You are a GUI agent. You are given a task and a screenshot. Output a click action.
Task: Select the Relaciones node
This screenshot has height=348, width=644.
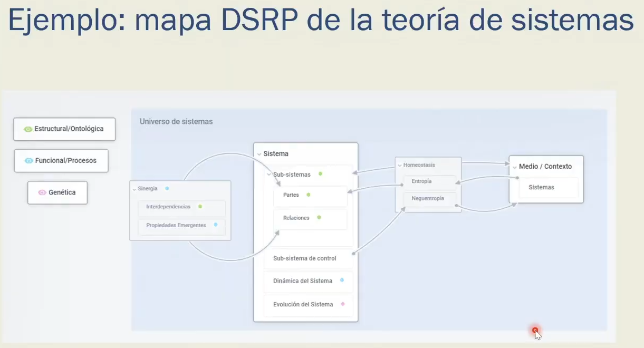[310, 219]
